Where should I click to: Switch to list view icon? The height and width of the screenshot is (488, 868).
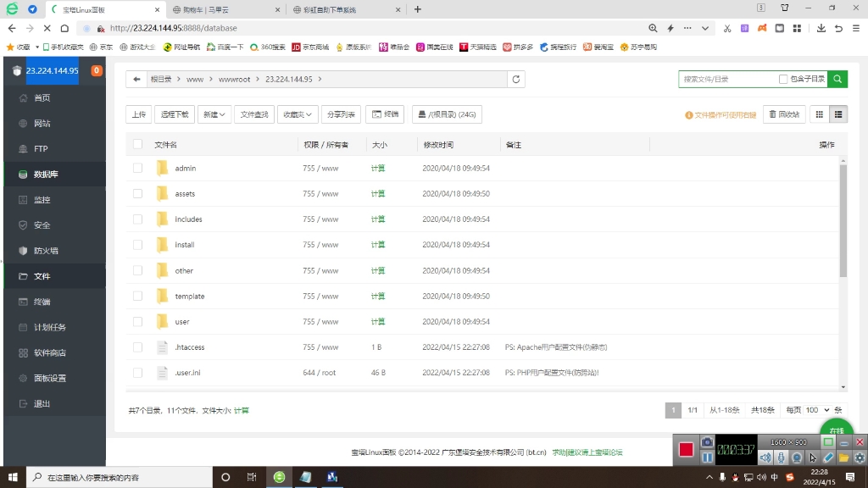pos(838,114)
